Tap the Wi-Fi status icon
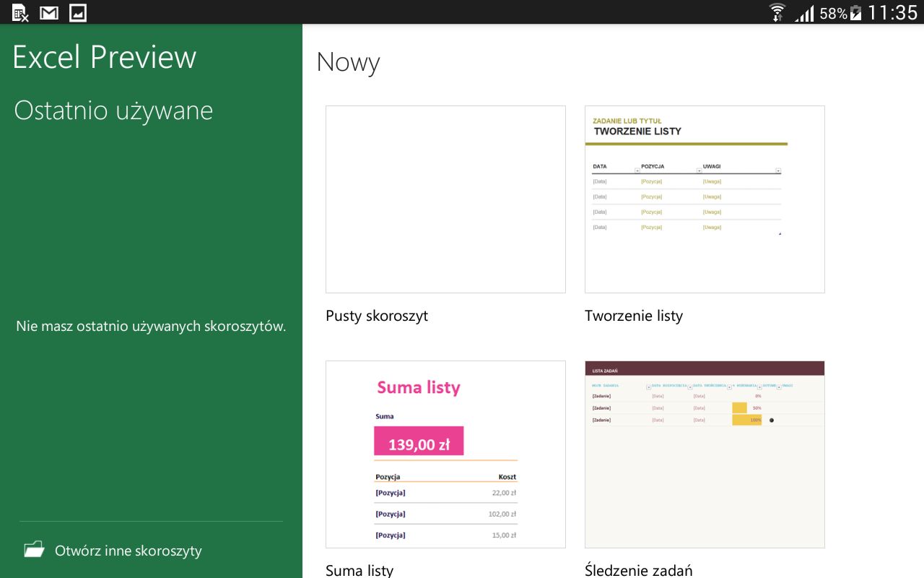 click(777, 12)
